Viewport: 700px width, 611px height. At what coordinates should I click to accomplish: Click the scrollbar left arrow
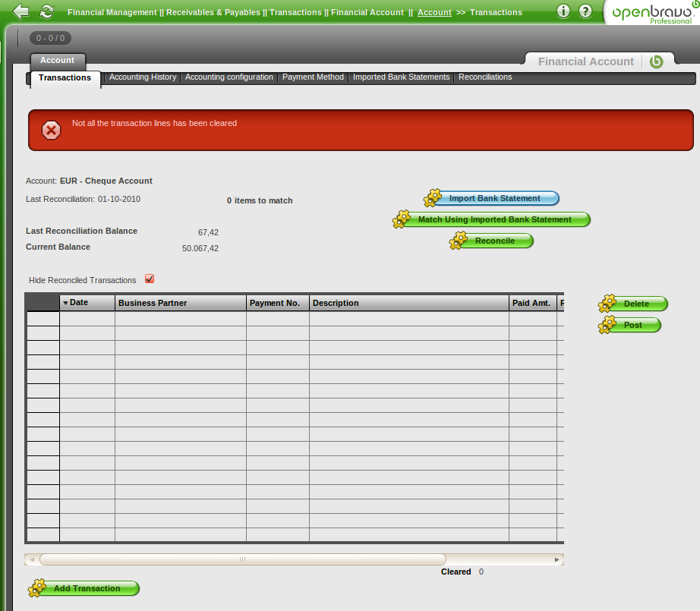coord(32,559)
